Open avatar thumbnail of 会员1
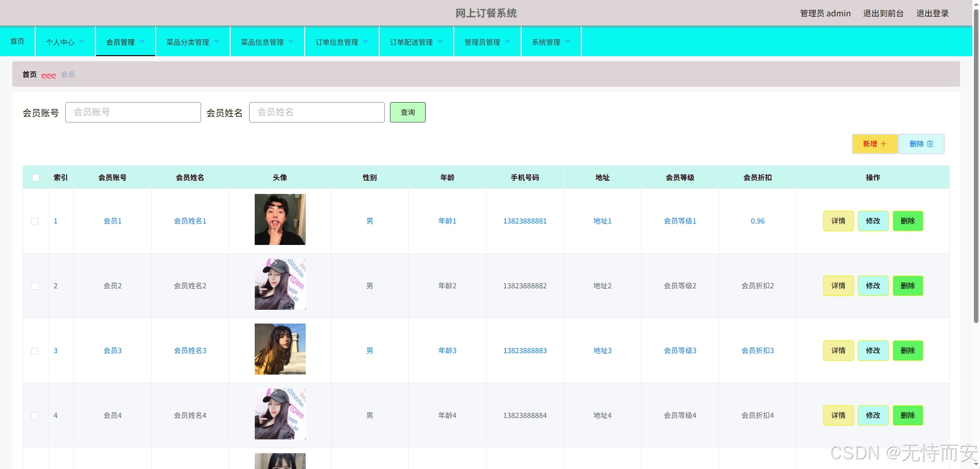Viewport: 980px width, 469px height. (x=280, y=219)
